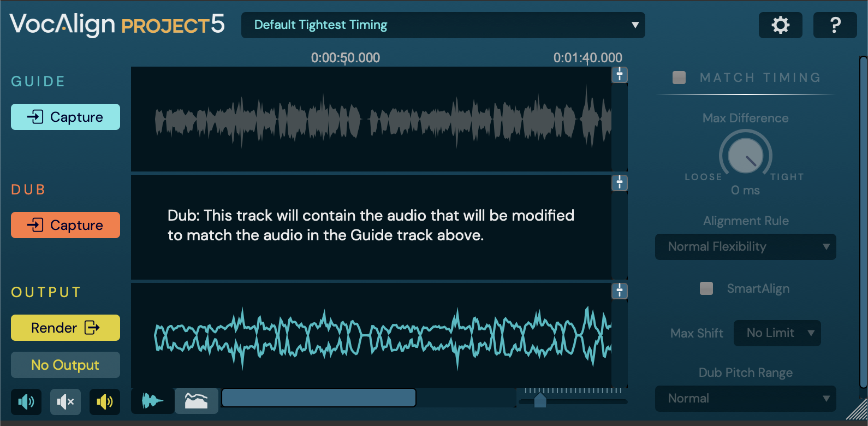Click the orange Dub Capture button
The height and width of the screenshot is (426, 868).
(x=66, y=225)
